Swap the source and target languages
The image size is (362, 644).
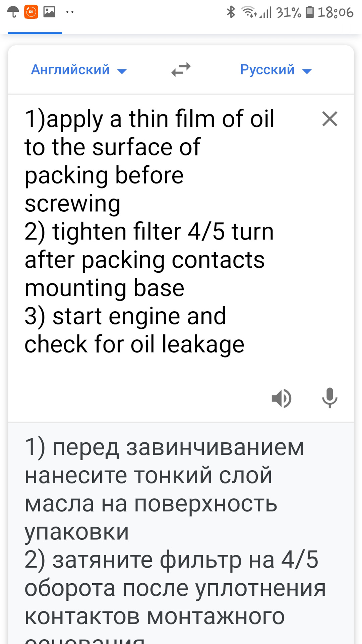(x=181, y=70)
